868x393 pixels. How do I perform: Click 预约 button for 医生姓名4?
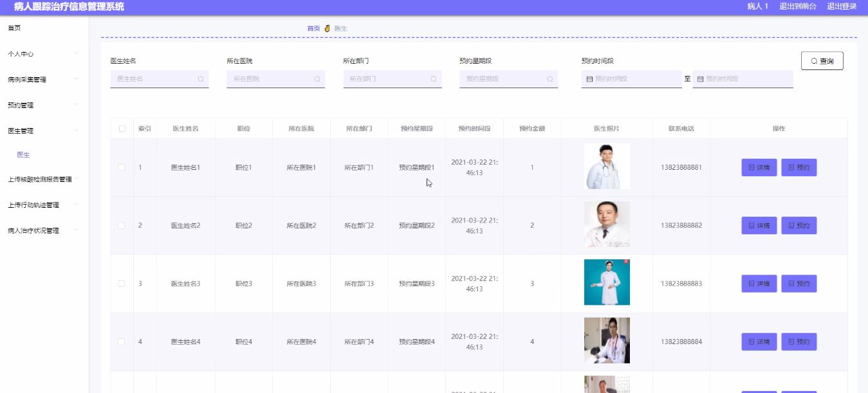coord(799,342)
